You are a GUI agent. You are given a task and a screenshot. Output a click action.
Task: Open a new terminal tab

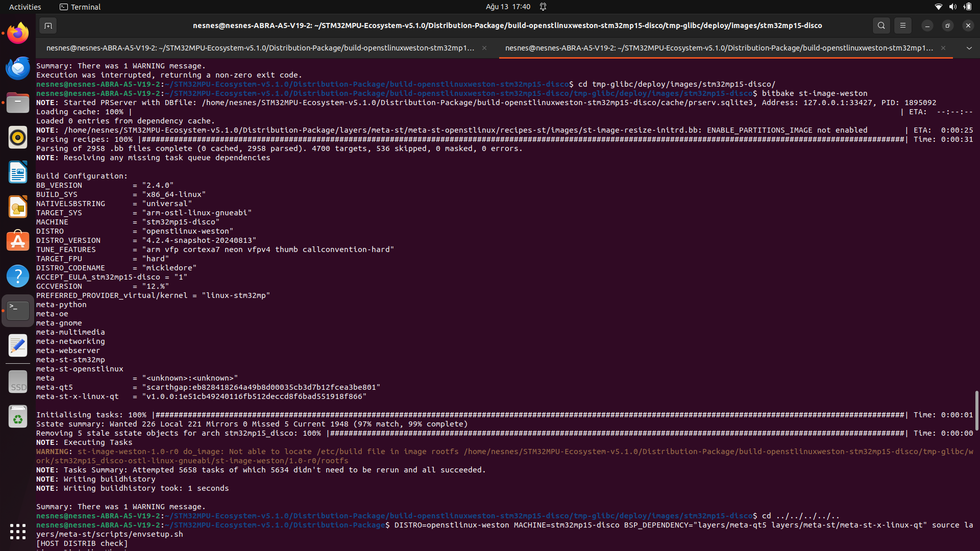tap(48, 26)
